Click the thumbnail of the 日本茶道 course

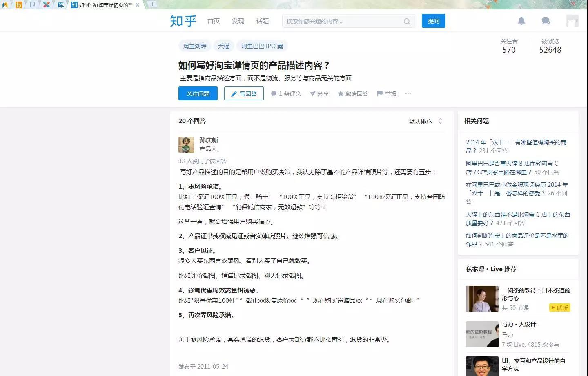(482, 299)
